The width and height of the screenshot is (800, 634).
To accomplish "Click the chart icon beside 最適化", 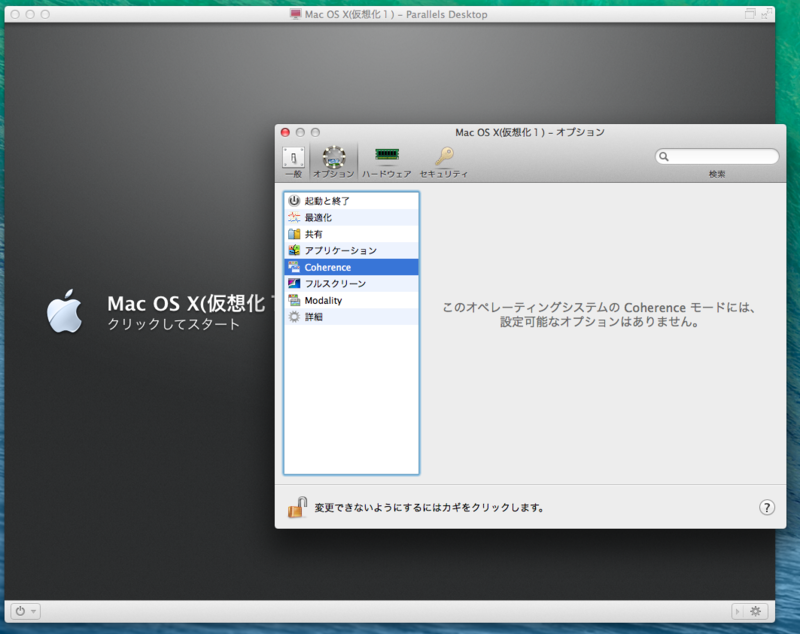I will point(294,217).
